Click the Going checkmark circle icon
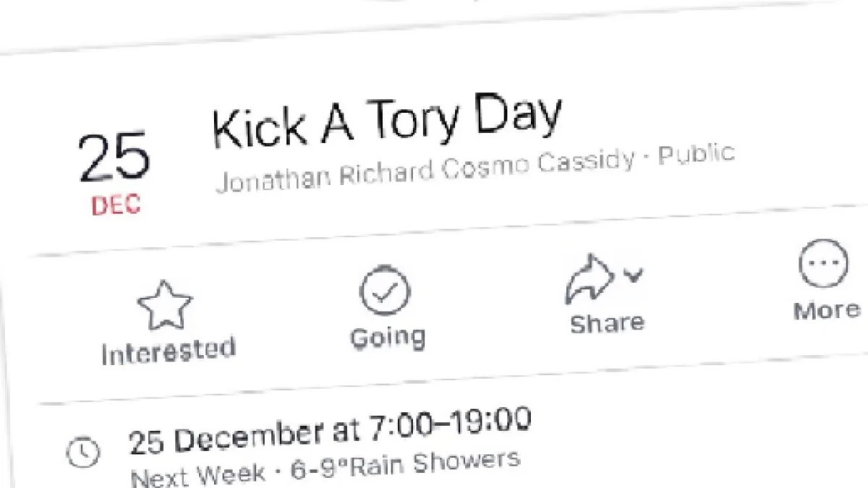Image resolution: width=868 pixels, height=488 pixels. pyautogui.click(x=385, y=293)
